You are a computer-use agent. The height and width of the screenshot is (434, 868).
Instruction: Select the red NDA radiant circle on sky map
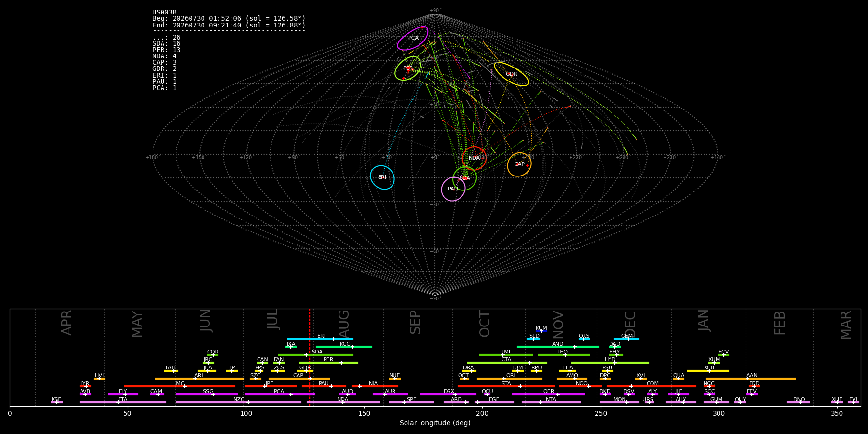pyautogui.click(x=474, y=158)
